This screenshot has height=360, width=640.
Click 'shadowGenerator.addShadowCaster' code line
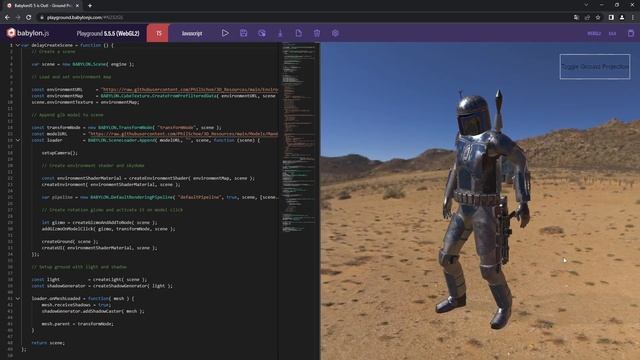[x=93, y=311]
